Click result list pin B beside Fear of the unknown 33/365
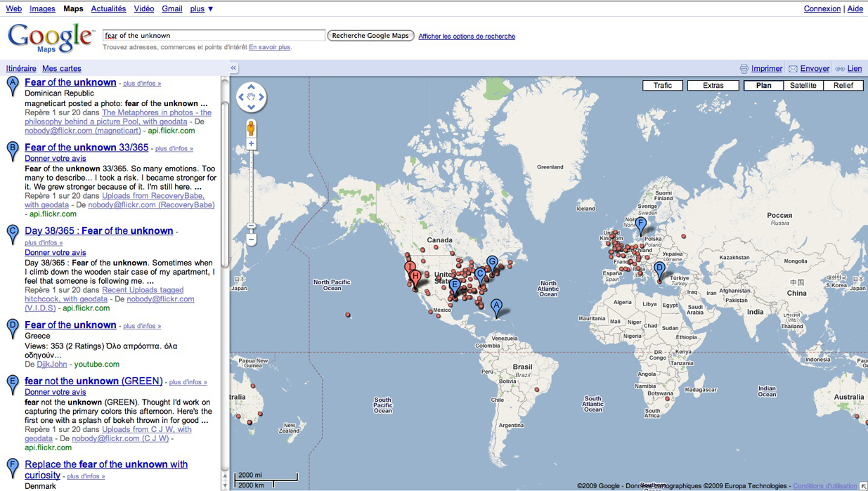The height and width of the screenshot is (491, 868). point(12,151)
